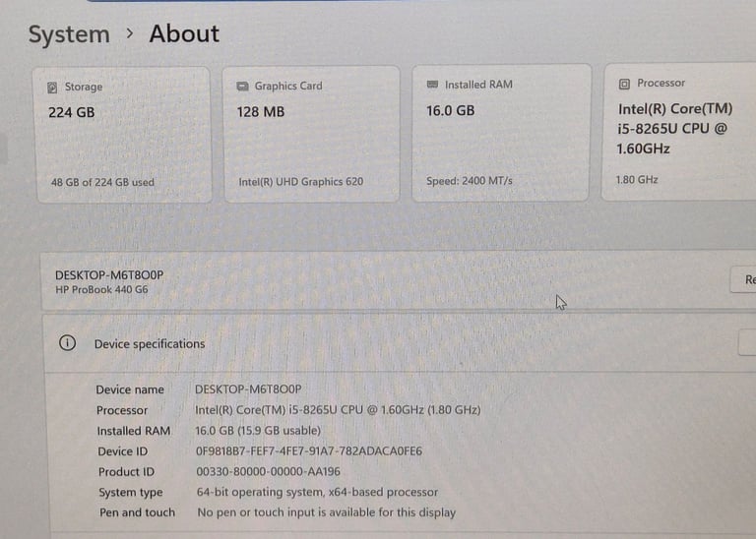756x539 pixels.
Task: Go back to System in breadcrumb
Action: (69, 34)
